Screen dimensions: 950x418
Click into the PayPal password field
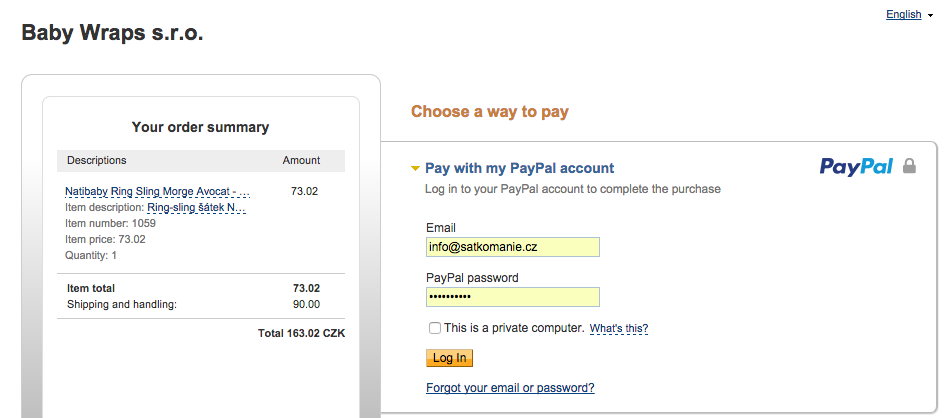click(512, 297)
